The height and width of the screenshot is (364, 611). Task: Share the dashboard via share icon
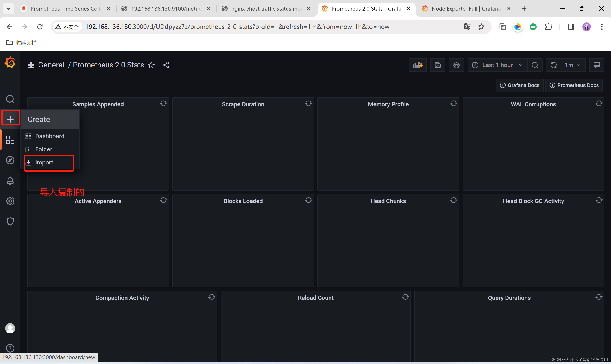click(x=166, y=65)
